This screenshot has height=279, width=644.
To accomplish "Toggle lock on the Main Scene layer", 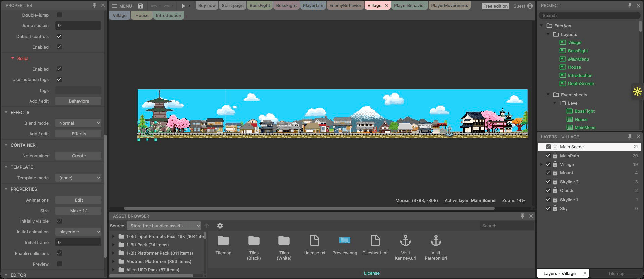I will 555,147.
